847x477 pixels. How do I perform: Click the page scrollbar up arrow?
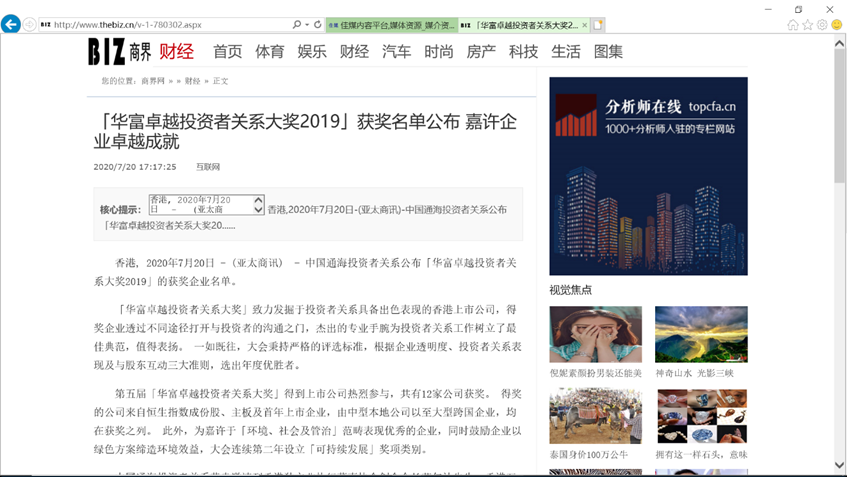(839, 43)
